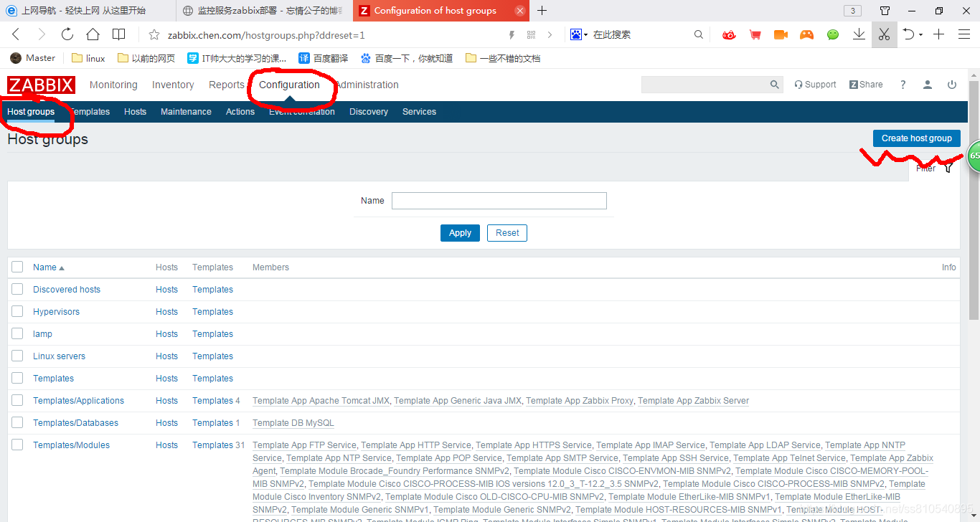Open reading mode book icon
Image resolution: width=980 pixels, height=522 pixels.
coord(118,34)
